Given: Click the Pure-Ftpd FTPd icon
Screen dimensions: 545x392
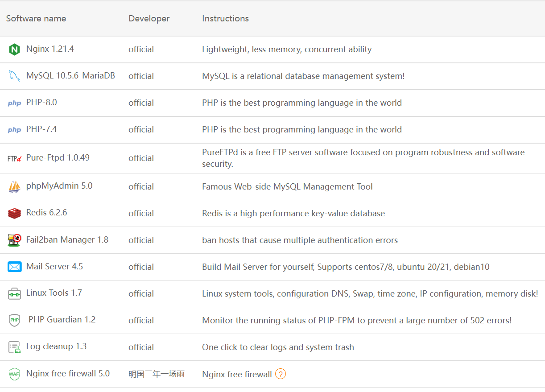Looking at the screenshot, I should coord(14,158).
